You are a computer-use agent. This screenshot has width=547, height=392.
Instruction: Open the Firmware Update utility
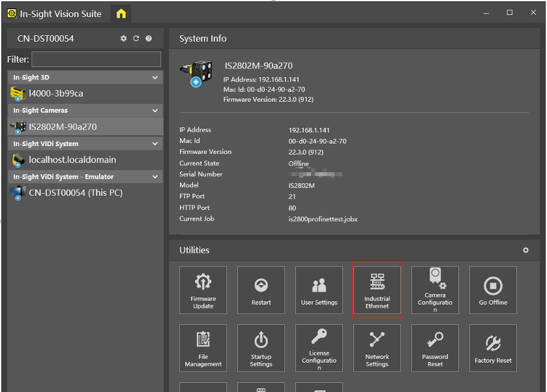click(x=203, y=290)
